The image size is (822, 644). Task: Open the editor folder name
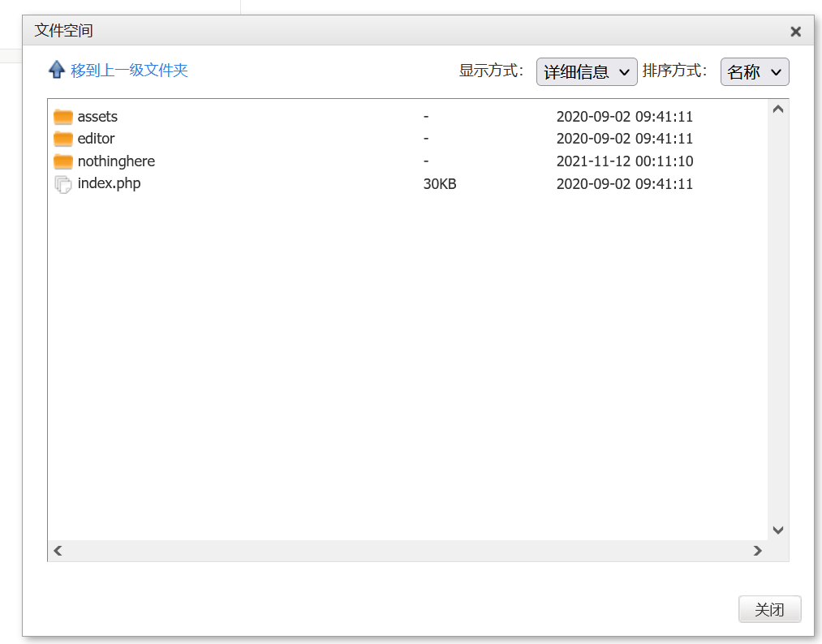point(96,139)
